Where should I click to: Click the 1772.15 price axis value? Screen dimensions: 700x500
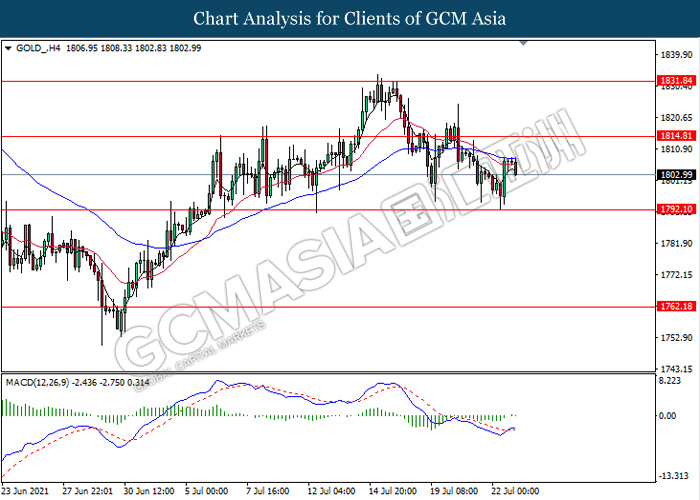676,275
